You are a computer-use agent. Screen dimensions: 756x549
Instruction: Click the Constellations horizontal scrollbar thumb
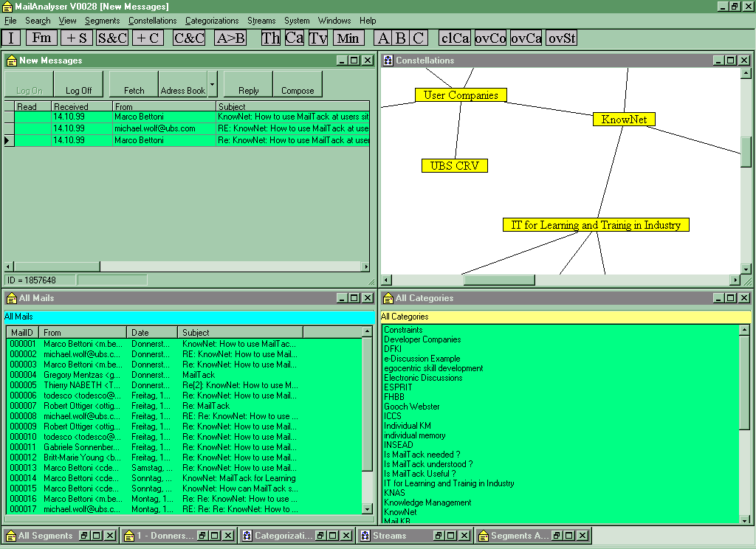499,280
